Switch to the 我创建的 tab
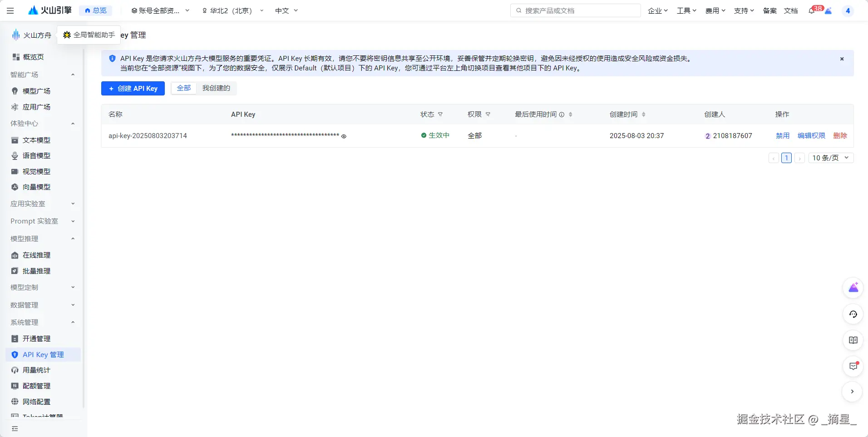The height and width of the screenshot is (437, 868). pos(216,88)
